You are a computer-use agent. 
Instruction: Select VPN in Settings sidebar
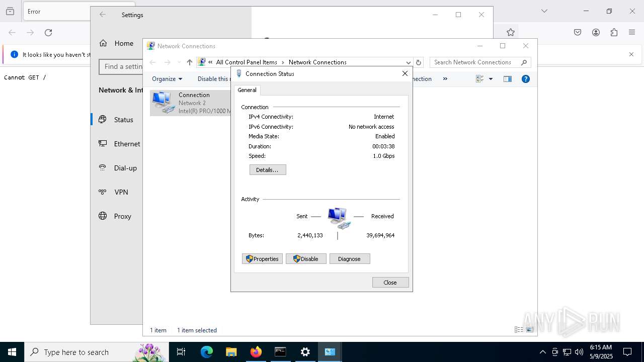click(x=117, y=192)
